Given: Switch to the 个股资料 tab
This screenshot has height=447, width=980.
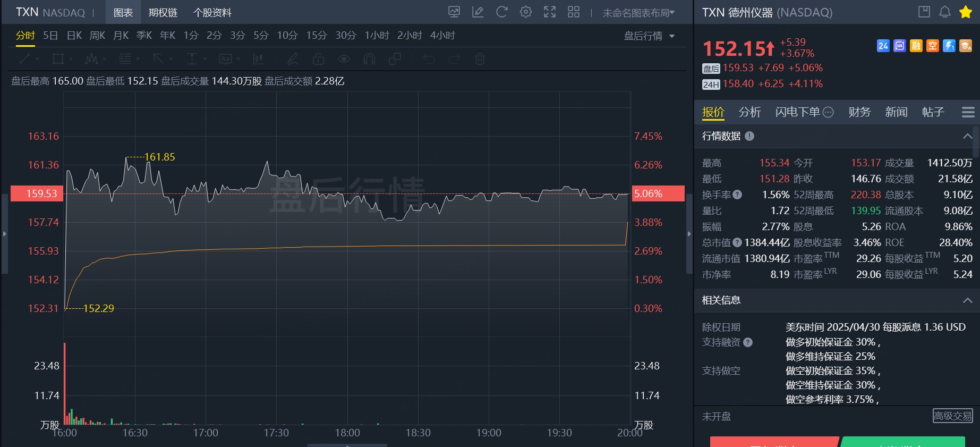Looking at the screenshot, I should [x=212, y=13].
